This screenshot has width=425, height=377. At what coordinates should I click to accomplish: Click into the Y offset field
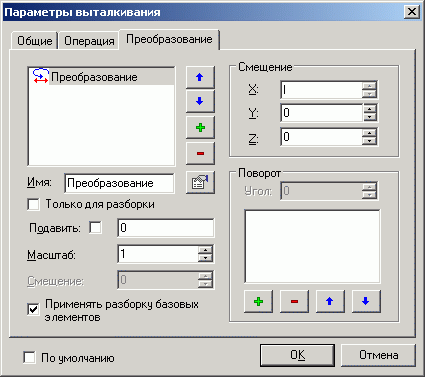tap(322, 113)
